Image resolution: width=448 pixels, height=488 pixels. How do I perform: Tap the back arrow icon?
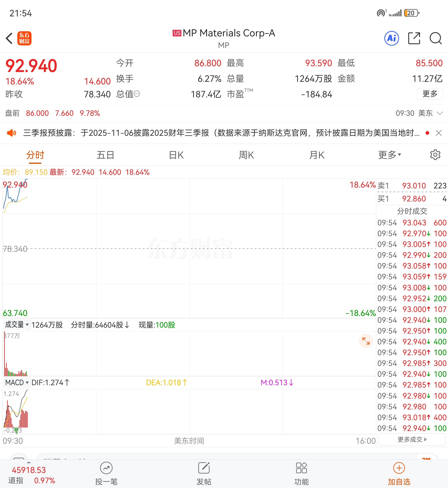9,38
